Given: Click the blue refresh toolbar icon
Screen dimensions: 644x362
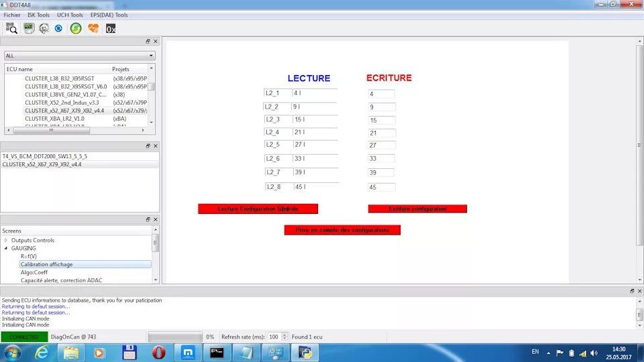Looking at the screenshot, I should click(x=58, y=28).
